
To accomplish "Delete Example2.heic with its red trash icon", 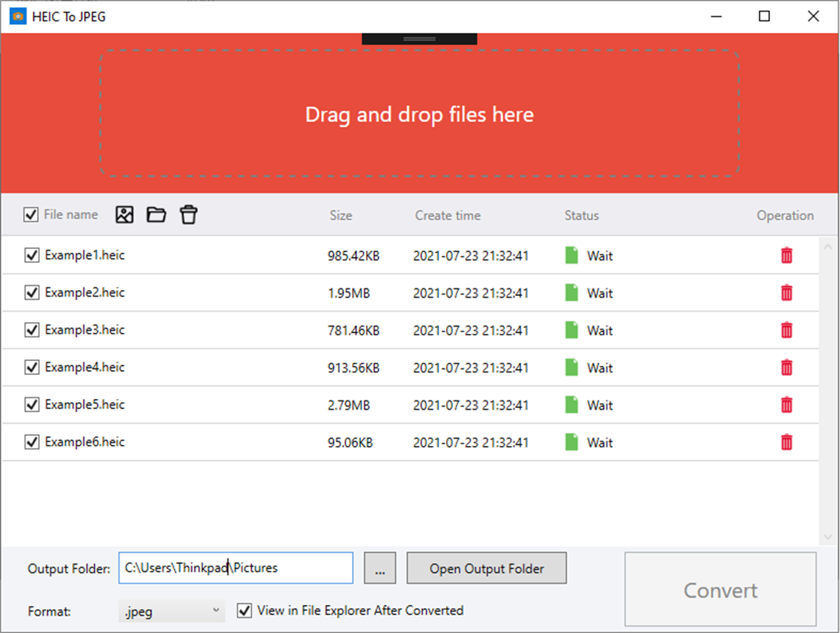I will (786, 293).
